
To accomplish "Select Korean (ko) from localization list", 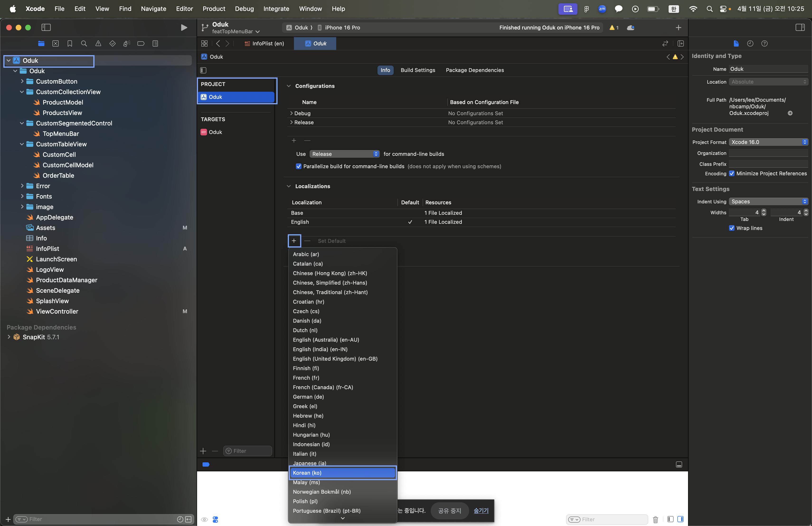I will [x=342, y=472].
